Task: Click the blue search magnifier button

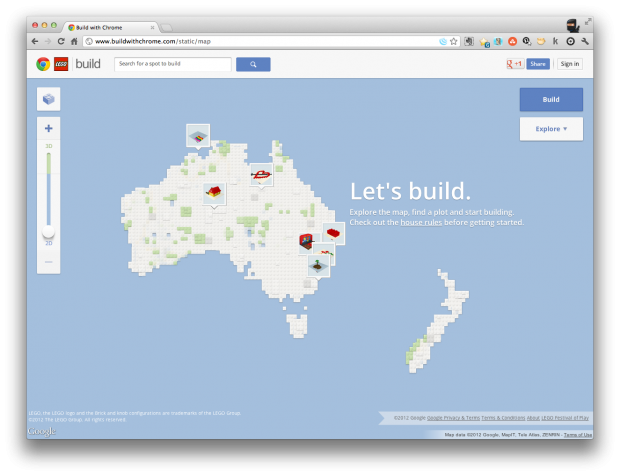Action: point(253,64)
